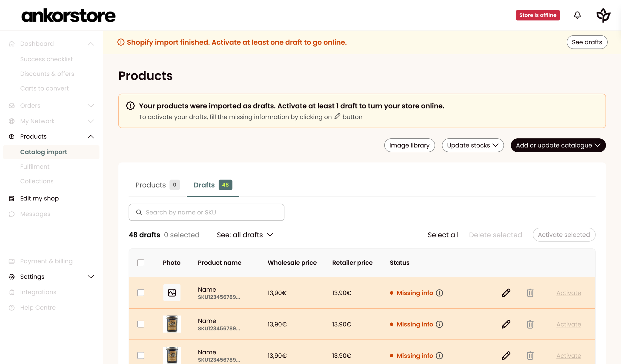Screen dimensions: 621x364
Task: Focus the Search by name or SKU field
Action: [x=206, y=212]
